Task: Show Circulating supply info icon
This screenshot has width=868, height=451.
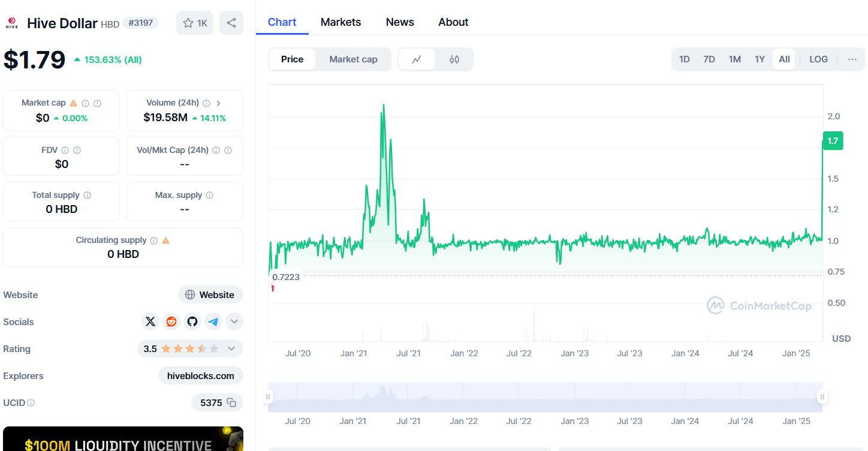Action: click(x=153, y=240)
